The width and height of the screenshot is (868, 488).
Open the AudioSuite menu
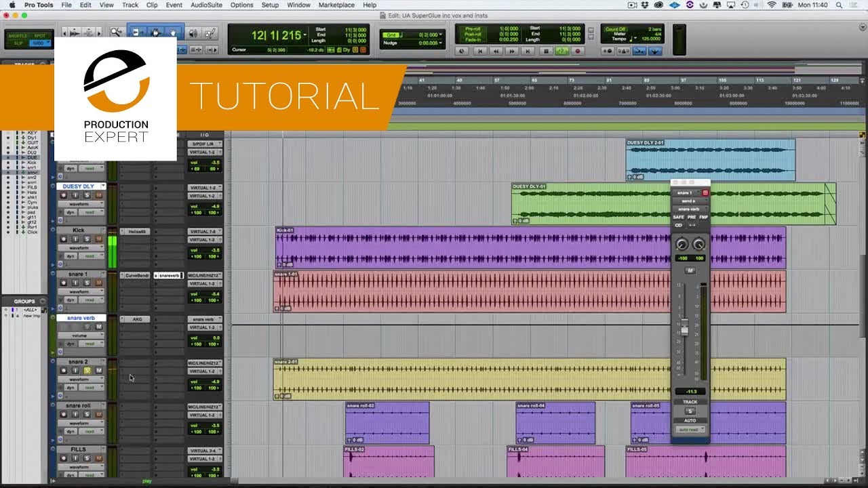205,5
